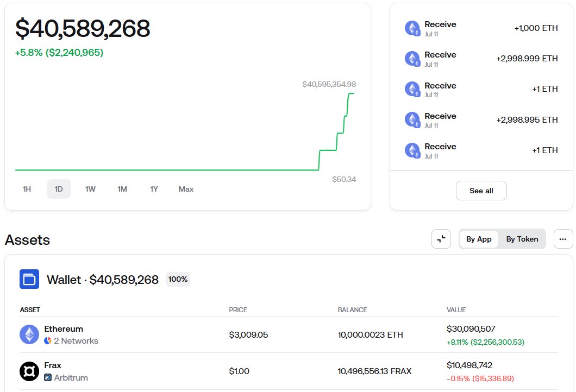Select the 1Y chart range
576x392 pixels.
tap(154, 189)
